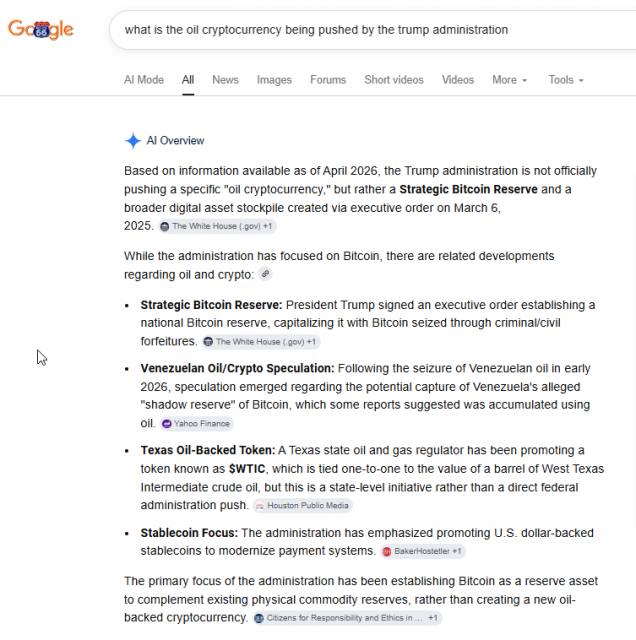The height and width of the screenshot is (640, 636).
Task: Switch to AI Mode tab
Action: point(144,80)
